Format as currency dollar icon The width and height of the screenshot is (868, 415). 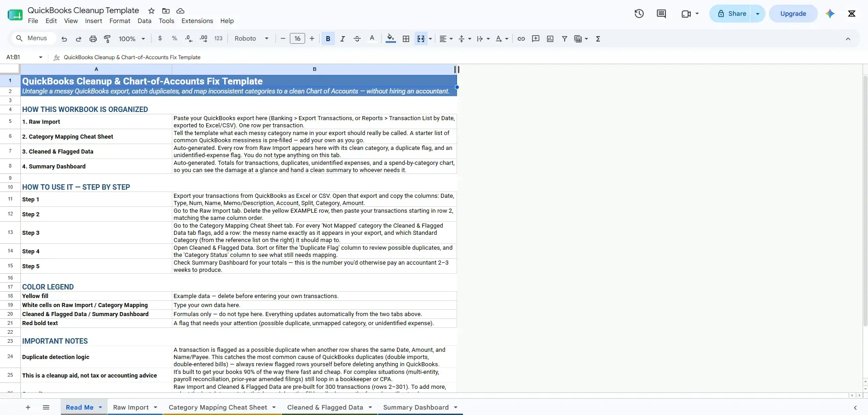pos(160,39)
